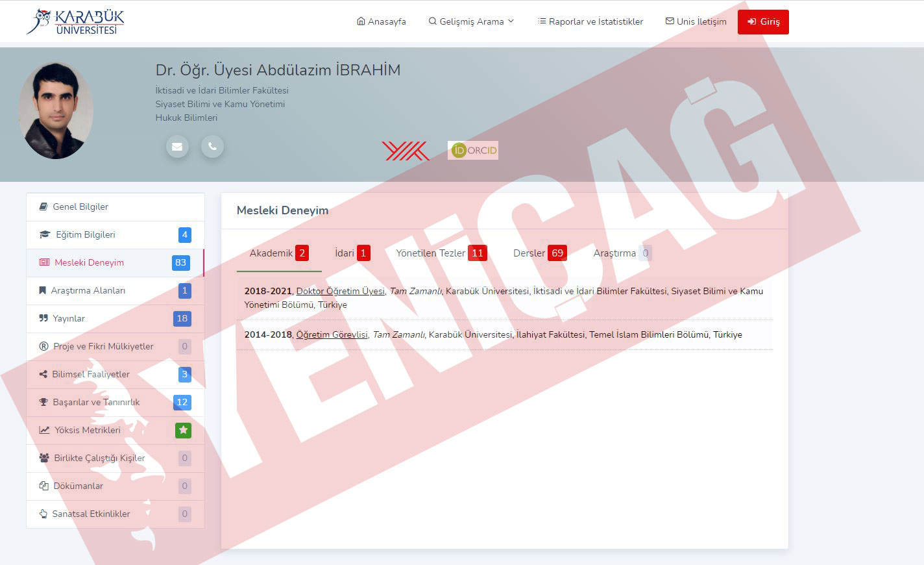Open the YÖK red logo link
The height and width of the screenshot is (565, 924).
coord(406,151)
